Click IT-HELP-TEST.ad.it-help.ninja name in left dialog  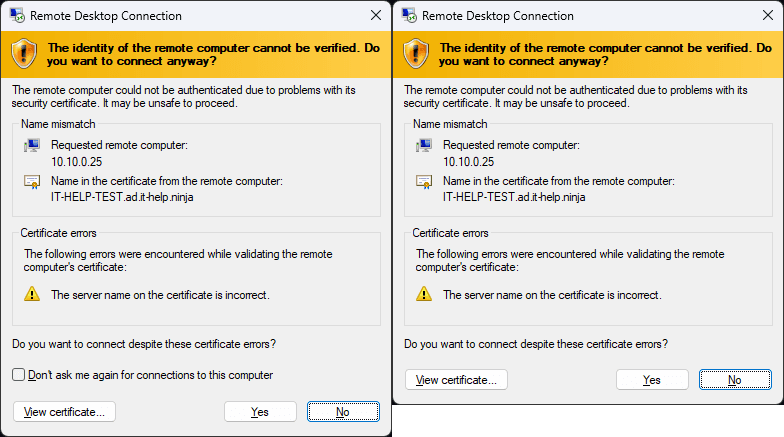click(122, 197)
